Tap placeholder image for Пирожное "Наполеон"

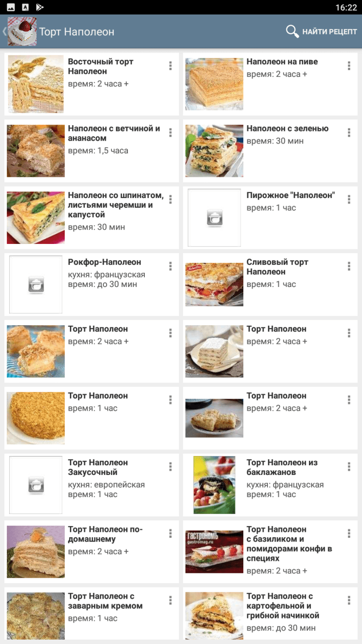coord(214,217)
